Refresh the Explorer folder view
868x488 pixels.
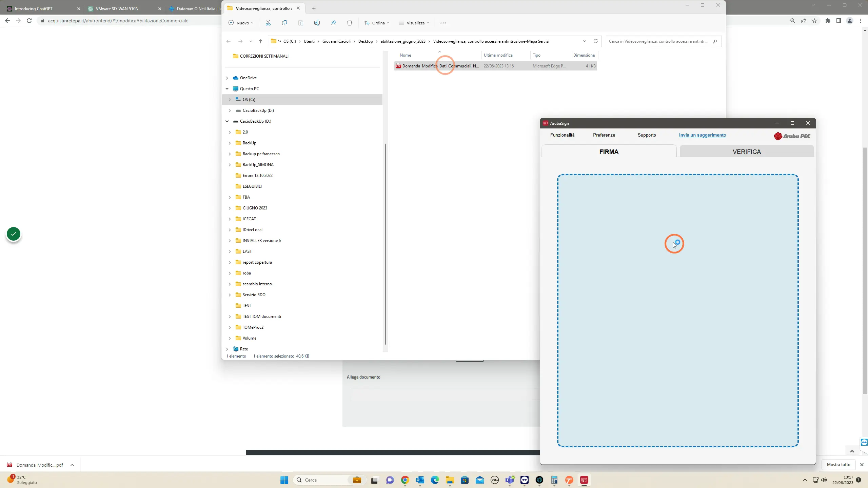(595, 41)
